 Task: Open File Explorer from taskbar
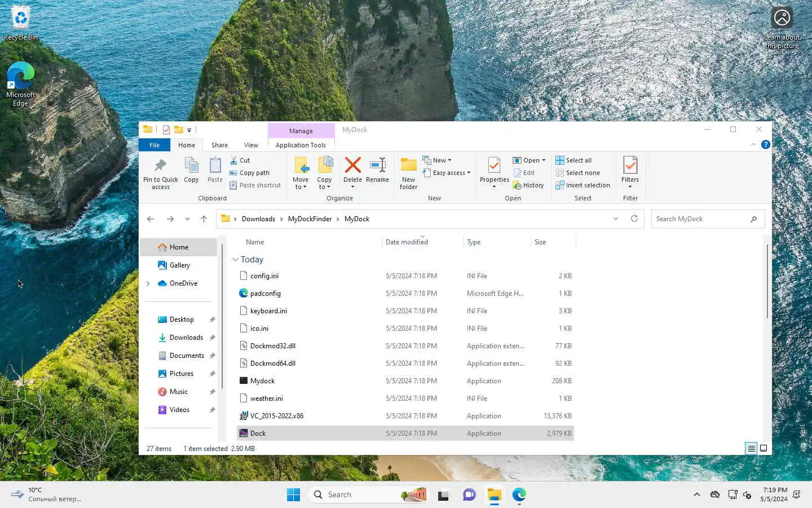[x=495, y=494]
